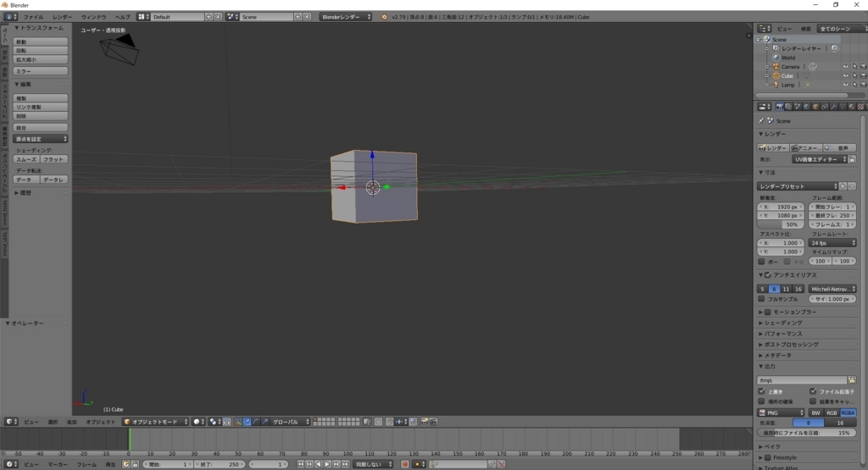Viewport: 868px width, 470px height.
Task: Click the mirror (ミラー) button
Action: click(x=41, y=71)
